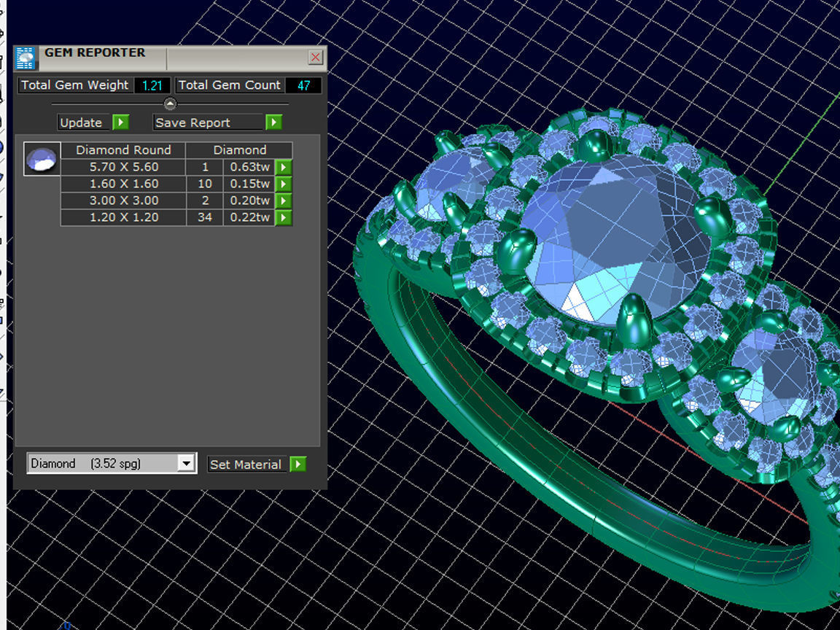Click green arrow next to Set Material
Viewport: 840px width, 630px height.
(x=297, y=464)
